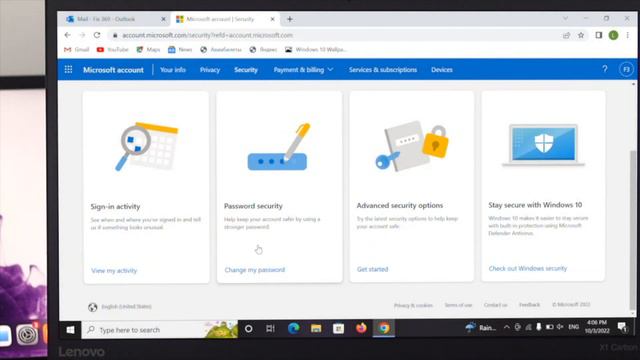640x360 pixels.
Task: Click the Cortana circle icon in taskbar
Action: 249,329
